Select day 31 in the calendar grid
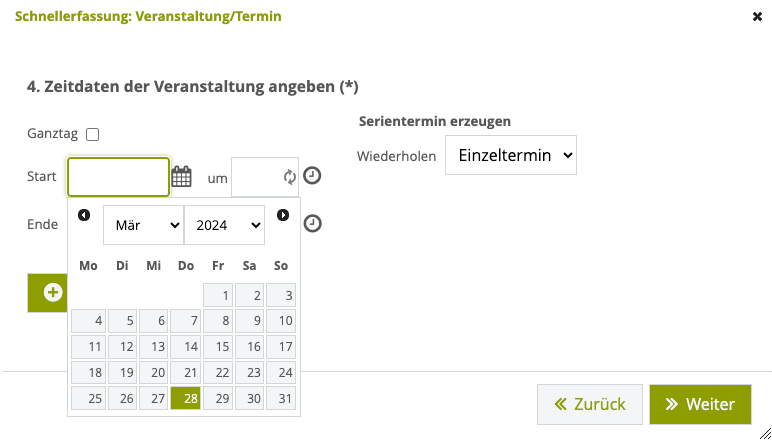772x441 pixels. click(281, 398)
